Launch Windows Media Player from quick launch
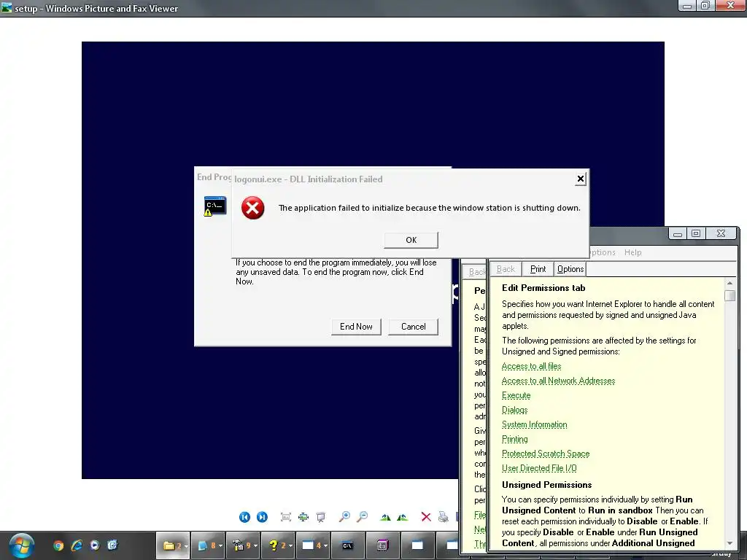Screen dimensions: 747x560 (x=95, y=545)
